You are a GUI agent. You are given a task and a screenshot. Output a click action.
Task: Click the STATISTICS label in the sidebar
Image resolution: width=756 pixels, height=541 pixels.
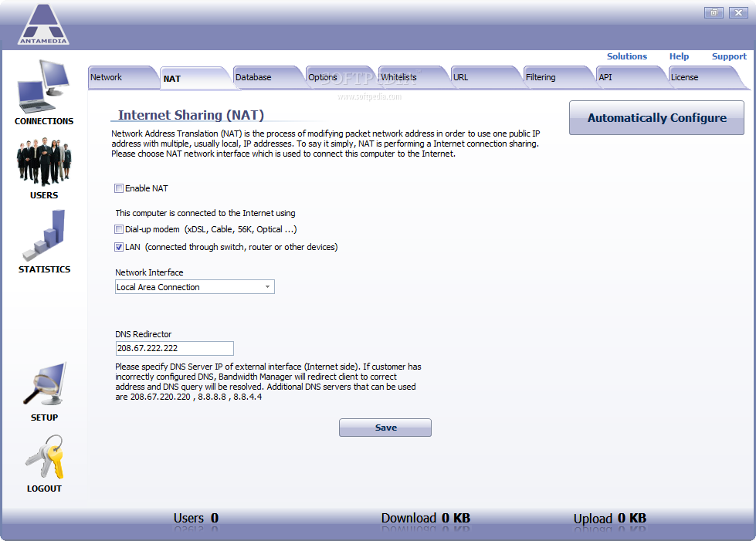pos(44,269)
